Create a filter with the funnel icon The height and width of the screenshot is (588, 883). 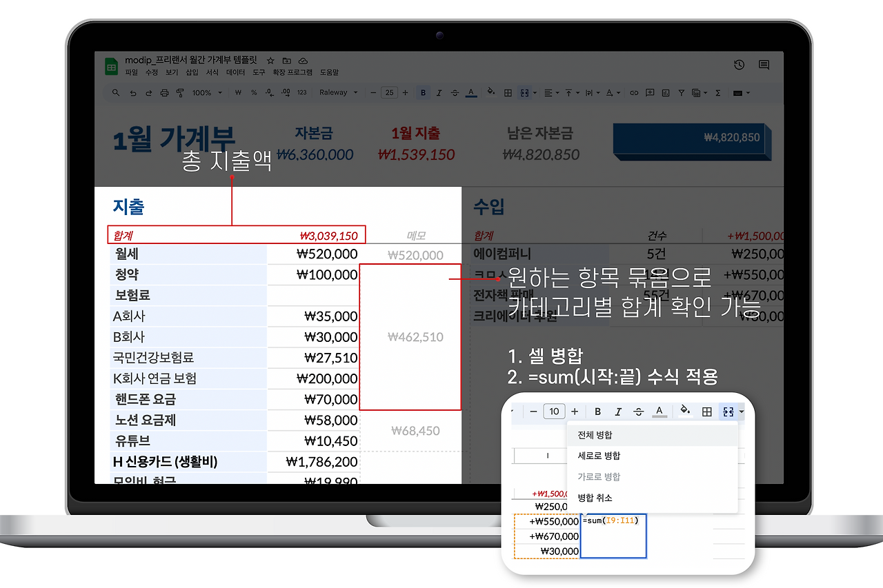tap(682, 92)
